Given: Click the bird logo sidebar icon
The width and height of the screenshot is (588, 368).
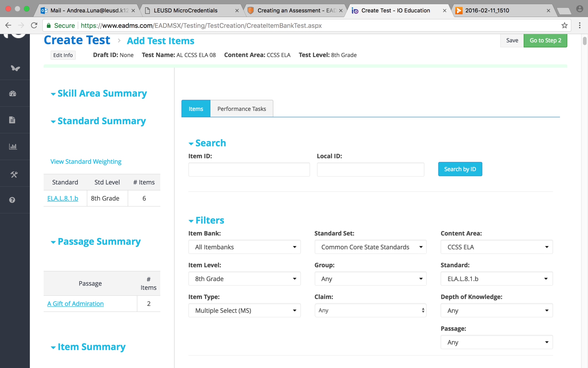Looking at the screenshot, I should click(15, 68).
